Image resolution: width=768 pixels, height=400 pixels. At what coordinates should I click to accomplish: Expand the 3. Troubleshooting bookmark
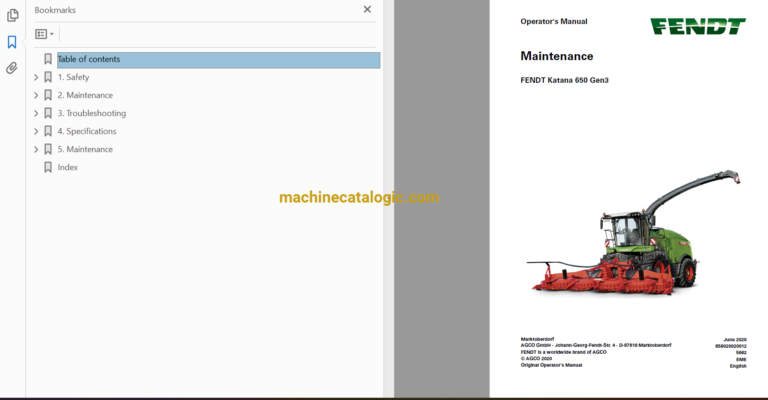36,114
